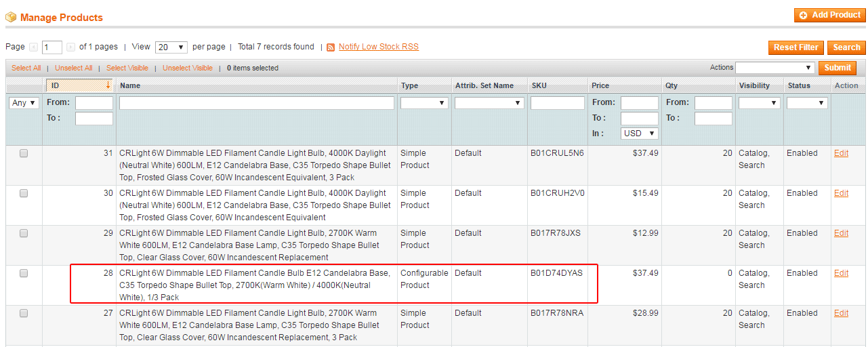Click the Name filter input field
The height and width of the screenshot is (347, 868).
(x=257, y=103)
